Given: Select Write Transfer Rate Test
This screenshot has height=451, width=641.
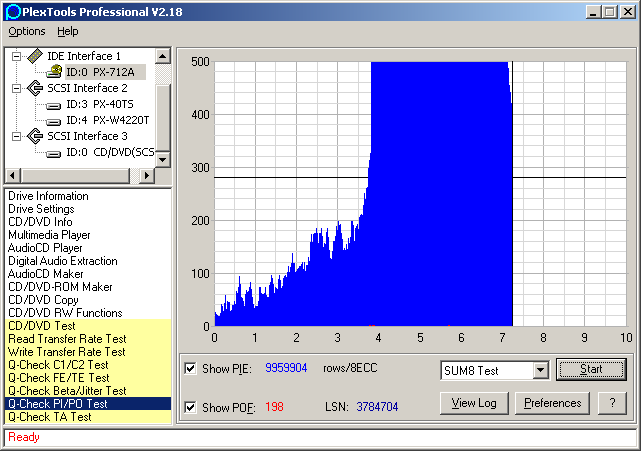Looking at the screenshot, I should 88,352.
